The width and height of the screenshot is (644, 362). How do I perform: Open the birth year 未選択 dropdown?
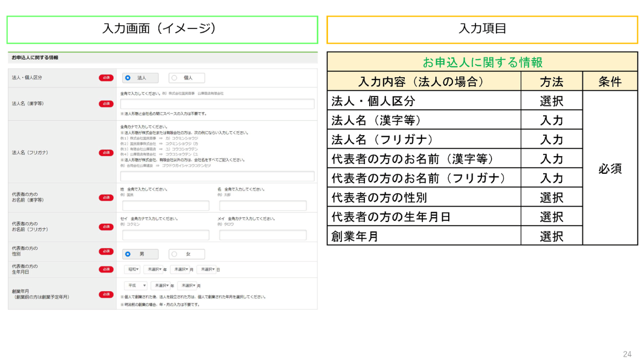[x=153, y=269]
